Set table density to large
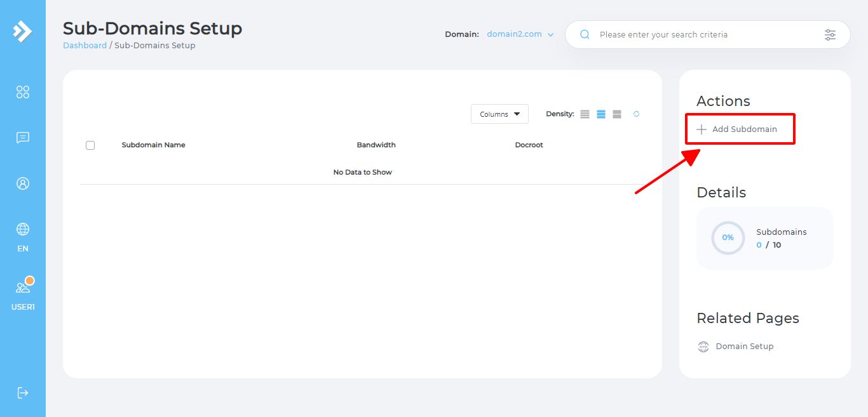Viewport: 868px width, 417px height. click(x=617, y=114)
